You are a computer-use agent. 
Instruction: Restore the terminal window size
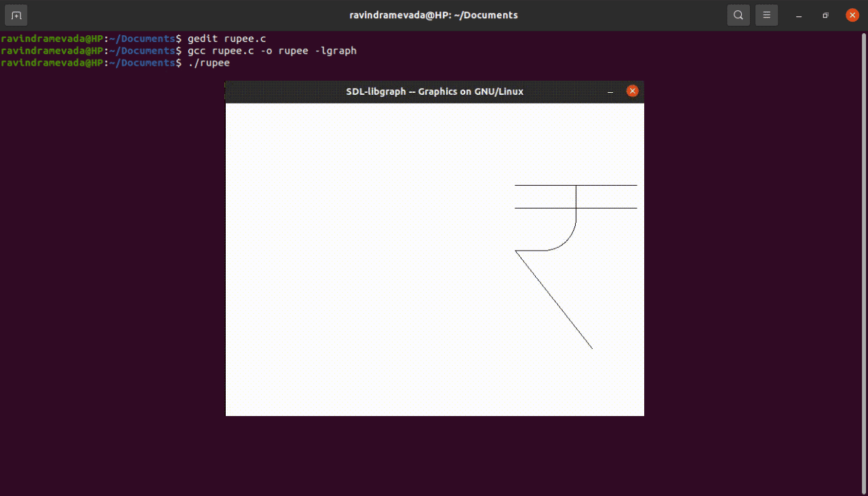tap(825, 15)
